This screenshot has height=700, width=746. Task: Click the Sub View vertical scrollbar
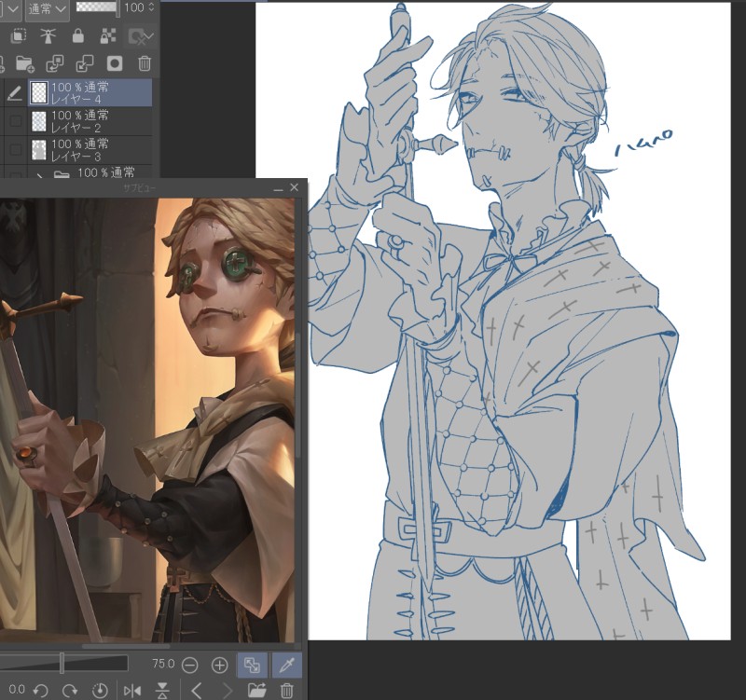298,394
